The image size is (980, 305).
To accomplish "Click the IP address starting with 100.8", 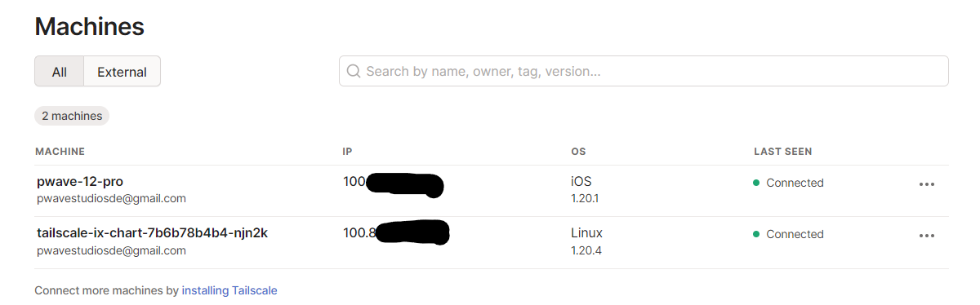I will (397, 233).
